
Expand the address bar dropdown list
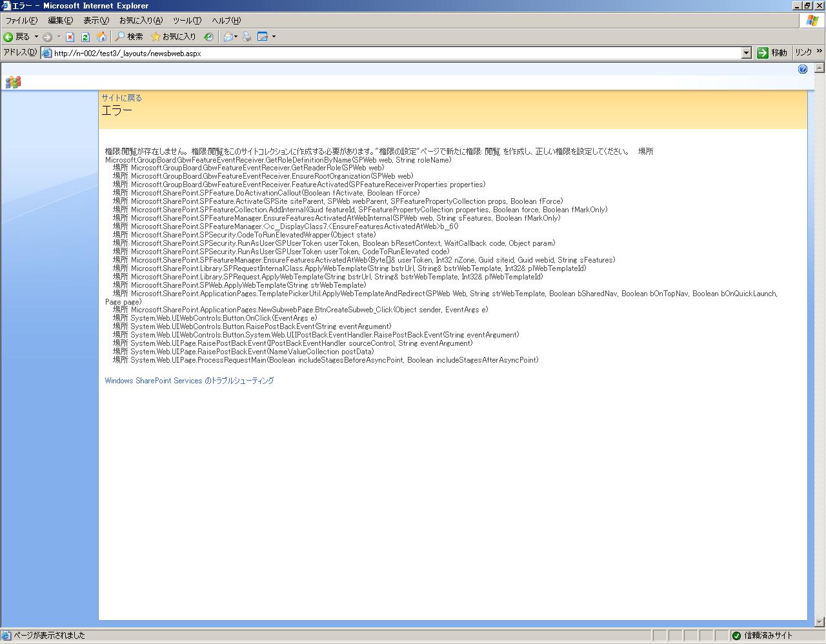click(747, 53)
